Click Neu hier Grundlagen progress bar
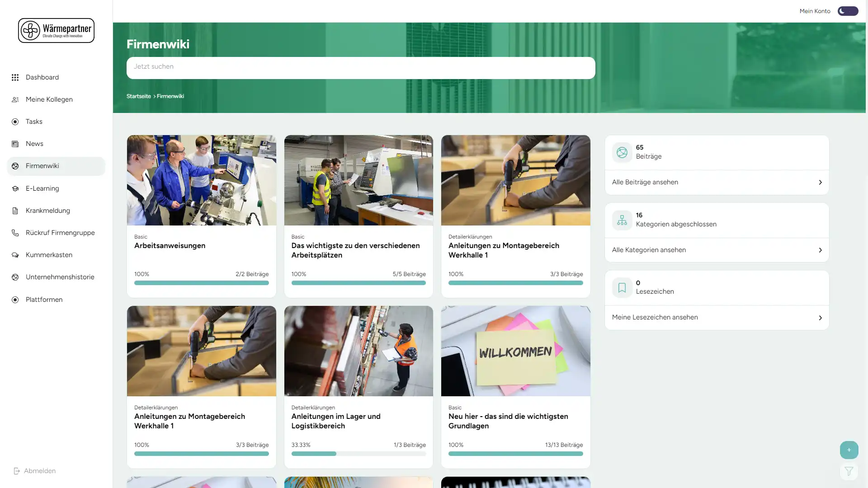 pyautogui.click(x=515, y=454)
